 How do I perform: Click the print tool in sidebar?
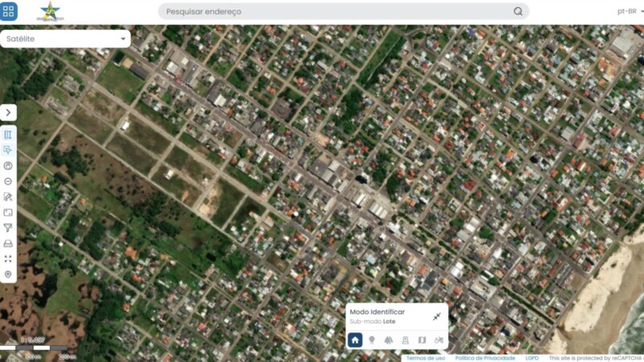tap(8, 243)
